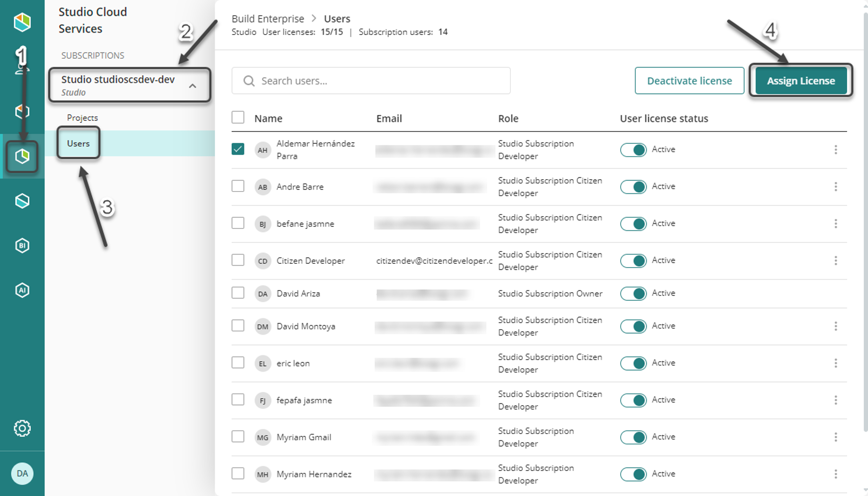Screen dimensions: 868x496
Task: Toggle license status for David Montoya
Action: [x=633, y=326]
